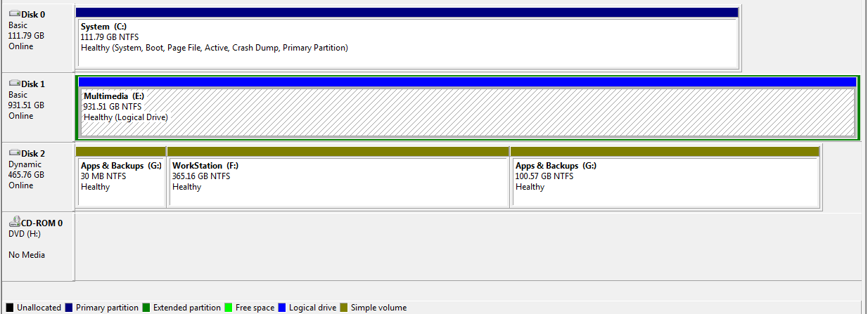Click the dark blue bar above System (C:)
This screenshot has height=314, width=868.
coord(407,13)
